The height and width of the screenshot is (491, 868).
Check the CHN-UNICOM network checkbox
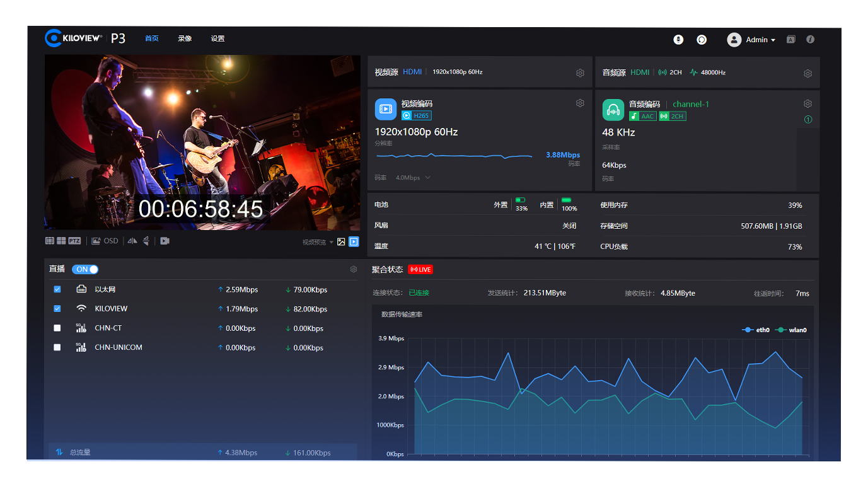pos(57,347)
